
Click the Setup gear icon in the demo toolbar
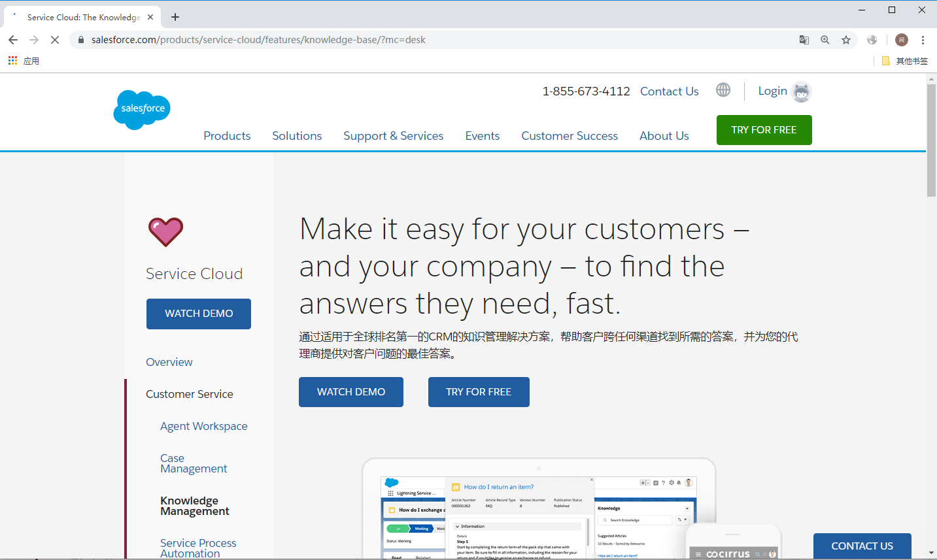tap(672, 482)
